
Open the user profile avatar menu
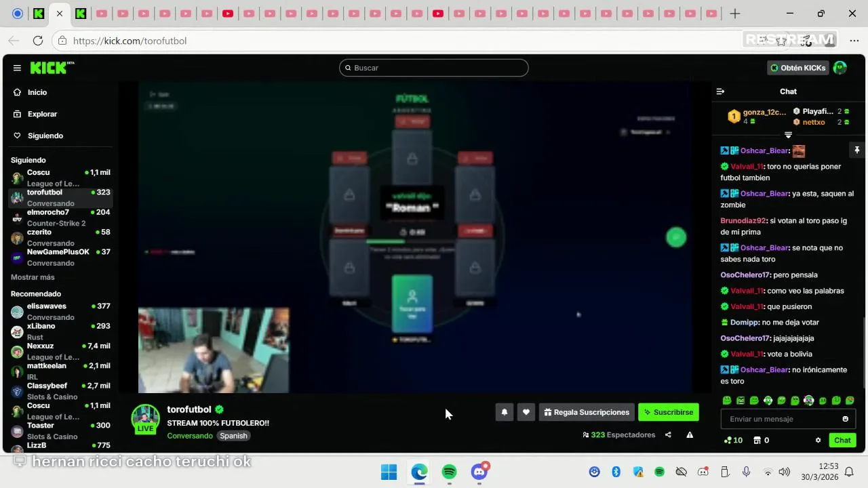click(840, 68)
